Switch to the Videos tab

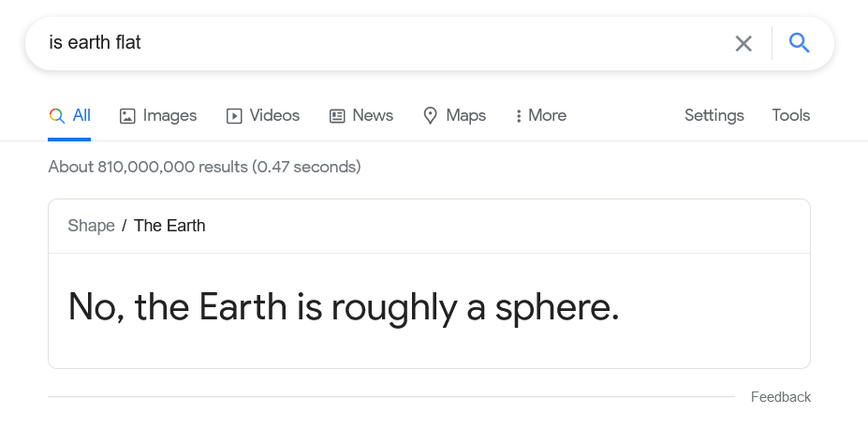(x=263, y=115)
